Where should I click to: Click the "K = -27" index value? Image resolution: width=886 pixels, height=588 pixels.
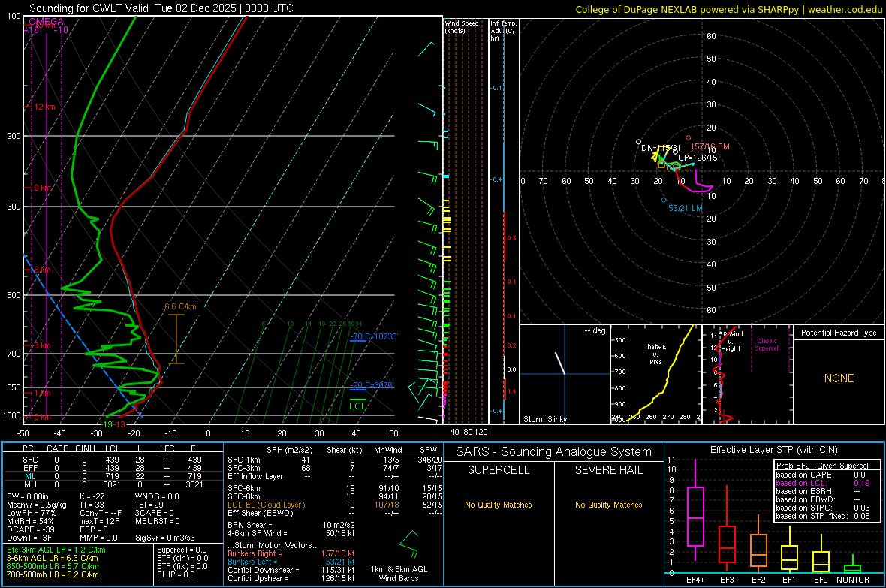point(92,496)
